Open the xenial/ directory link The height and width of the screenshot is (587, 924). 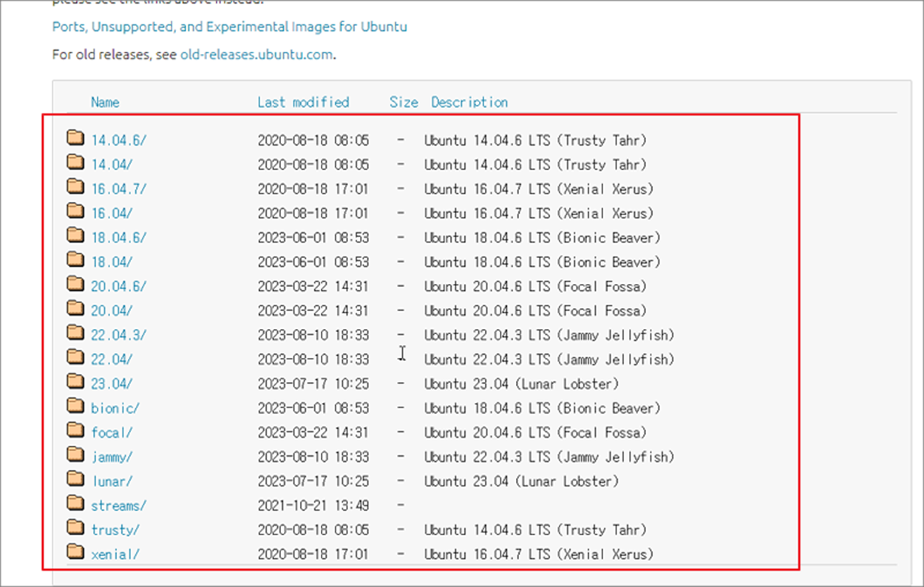click(115, 554)
